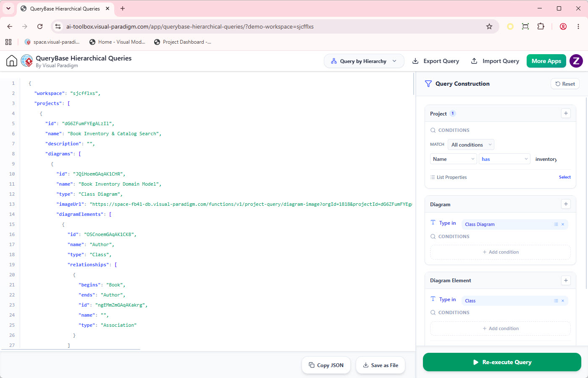Click the browser back arrow
The width and height of the screenshot is (588, 378).
click(10, 26)
